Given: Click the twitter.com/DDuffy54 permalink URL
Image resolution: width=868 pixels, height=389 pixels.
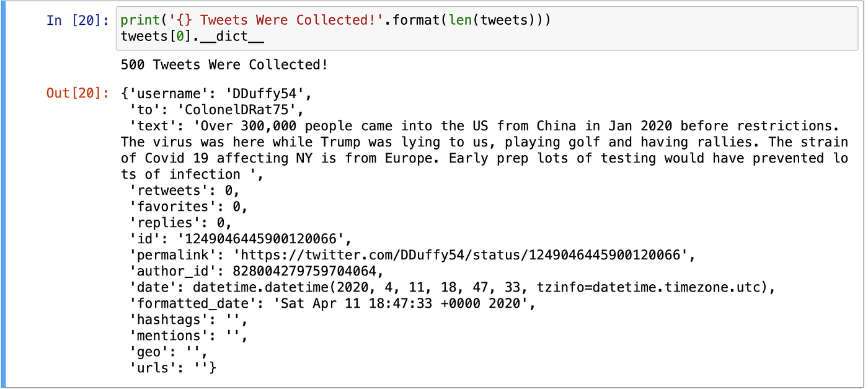Looking at the screenshot, I should [461, 255].
